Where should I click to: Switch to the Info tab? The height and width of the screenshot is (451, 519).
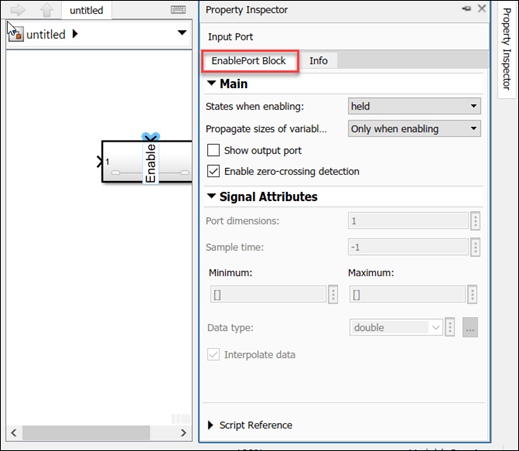318,61
